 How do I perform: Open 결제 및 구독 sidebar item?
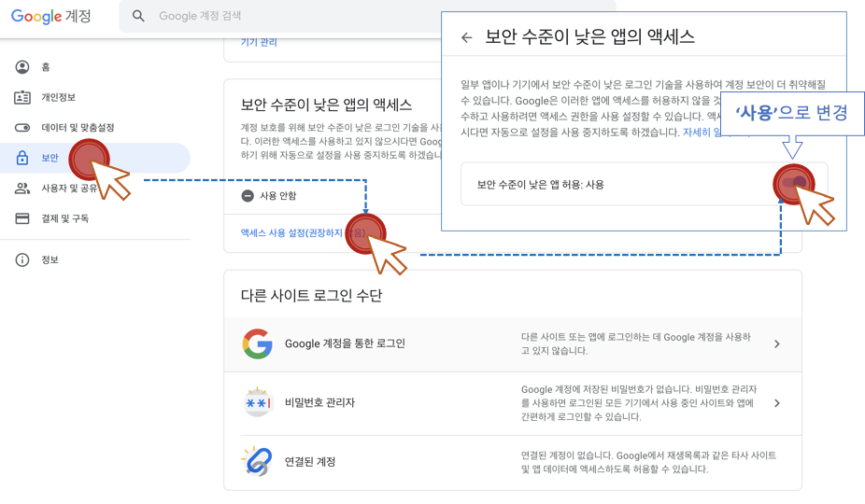point(95,219)
